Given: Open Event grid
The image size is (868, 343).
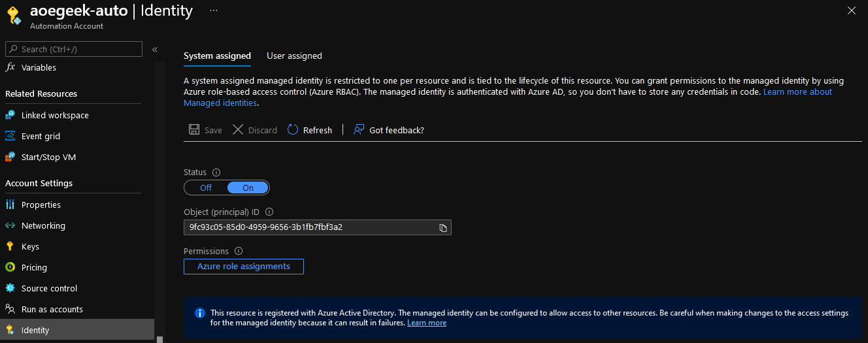Looking at the screenshot, I should (x=41, y=136).
